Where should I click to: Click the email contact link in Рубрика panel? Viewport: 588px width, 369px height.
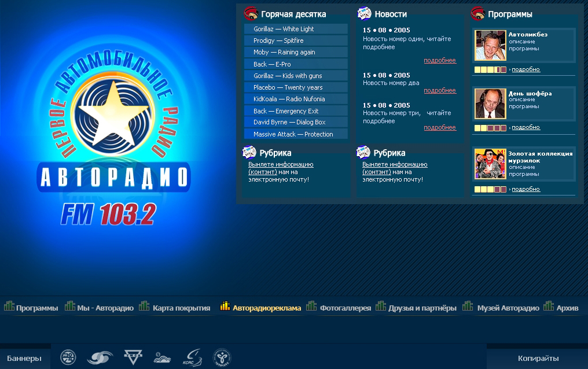click(281, 168)
